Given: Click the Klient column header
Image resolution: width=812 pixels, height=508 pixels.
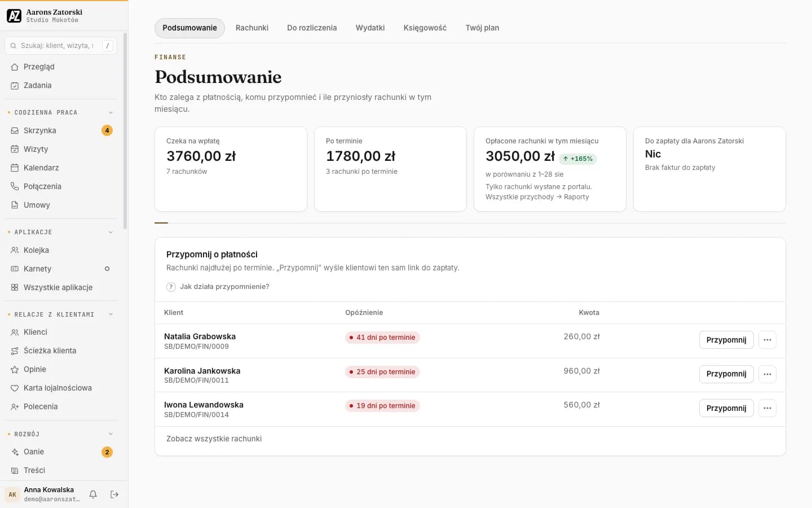Looking at the screenshot, I should pyautogui.click(x=174, y=313).
